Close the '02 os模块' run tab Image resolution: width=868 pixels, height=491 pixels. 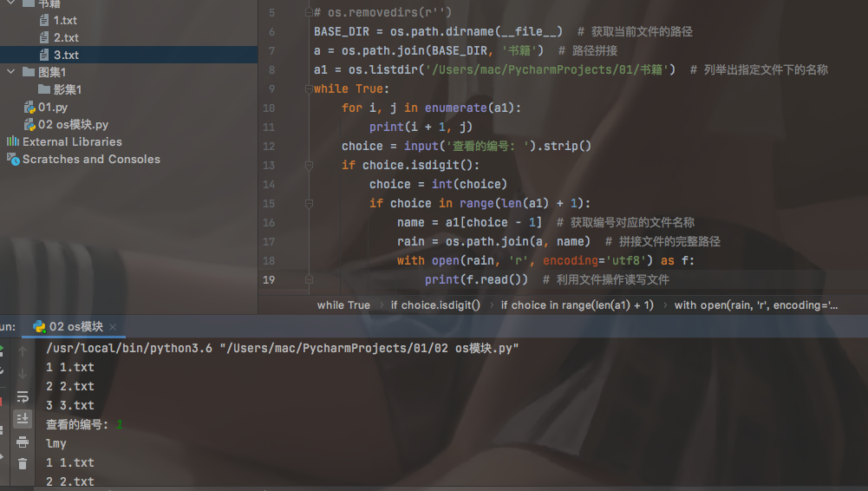point(113,327)
